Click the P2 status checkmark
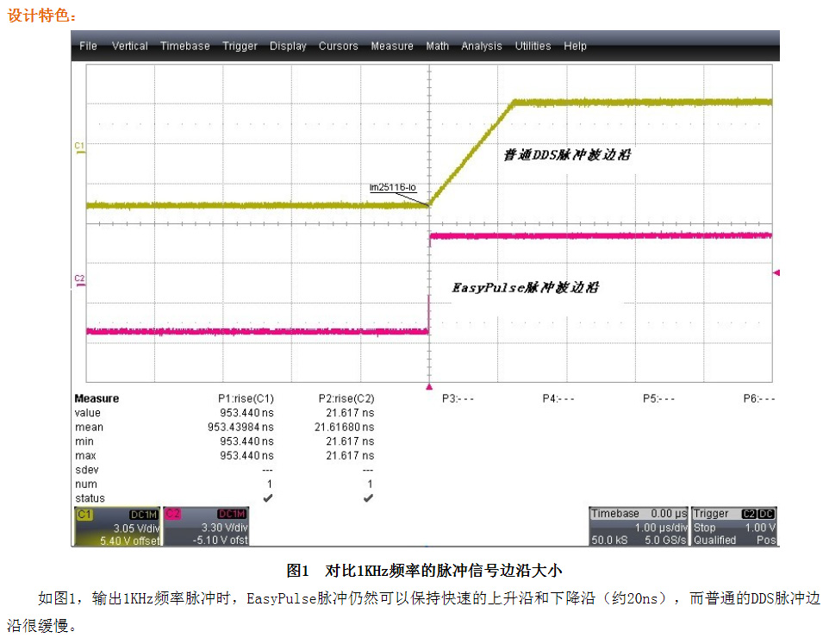 click(368, 498)
